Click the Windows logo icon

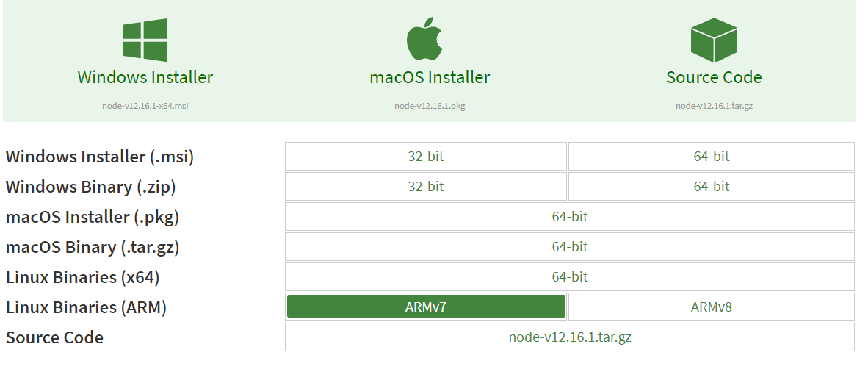(145, 40)
